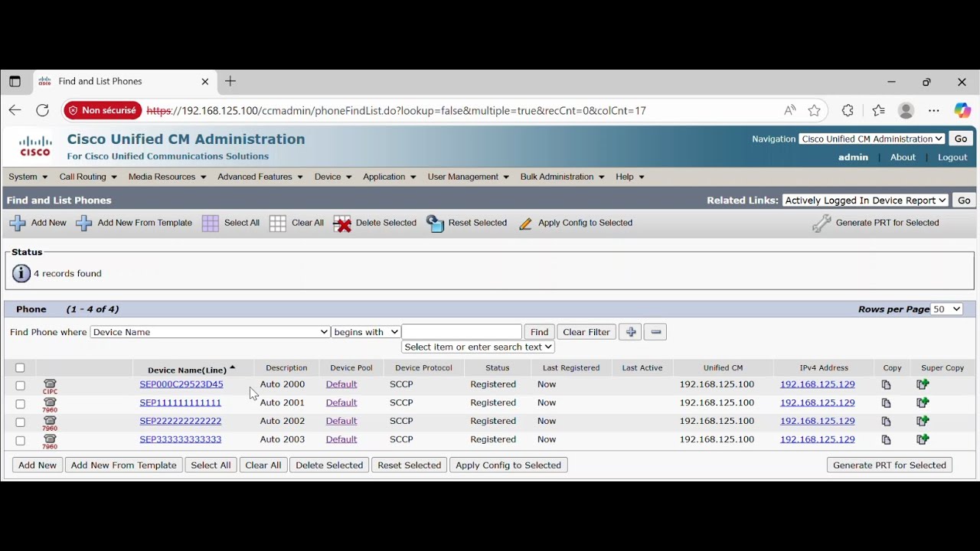The image size is (980, 551).
Task: Click the Delete Selected red X icon
Action: tap(342, 223)
